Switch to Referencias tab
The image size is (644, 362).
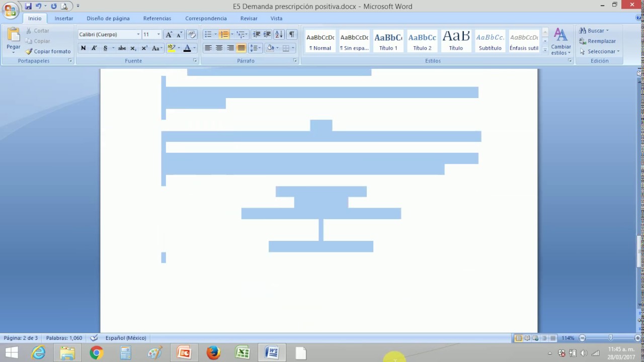pyautogui.click(x=157, y=18)
